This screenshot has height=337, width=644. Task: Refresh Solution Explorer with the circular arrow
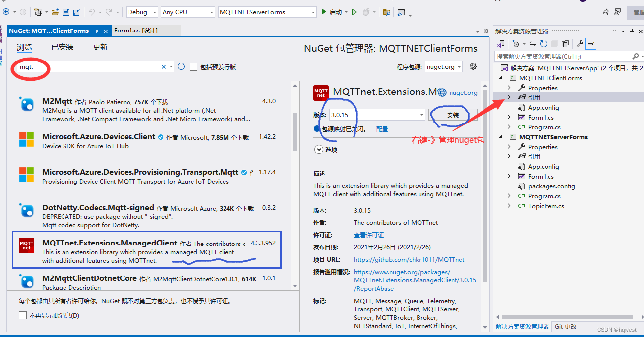(544, 44)
